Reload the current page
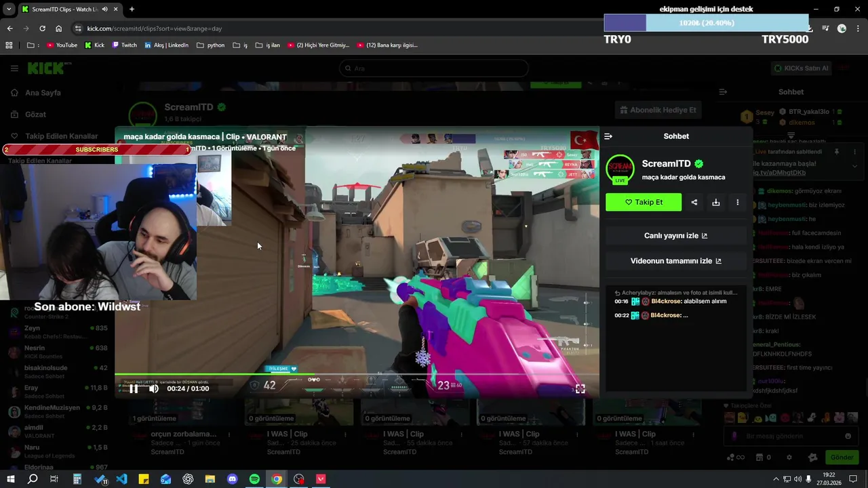Screen dimensions: 868x488 (42, 28)
